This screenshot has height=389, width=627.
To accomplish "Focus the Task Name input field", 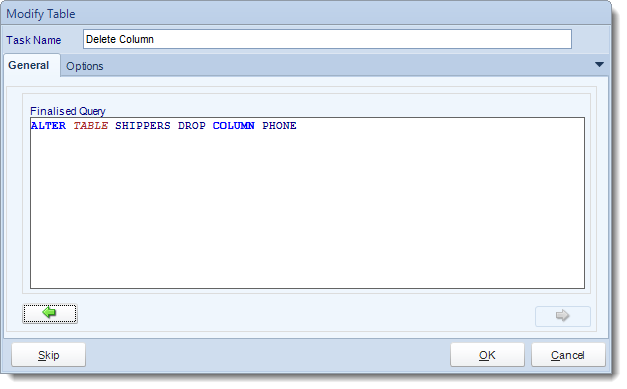I will (327, 39).
